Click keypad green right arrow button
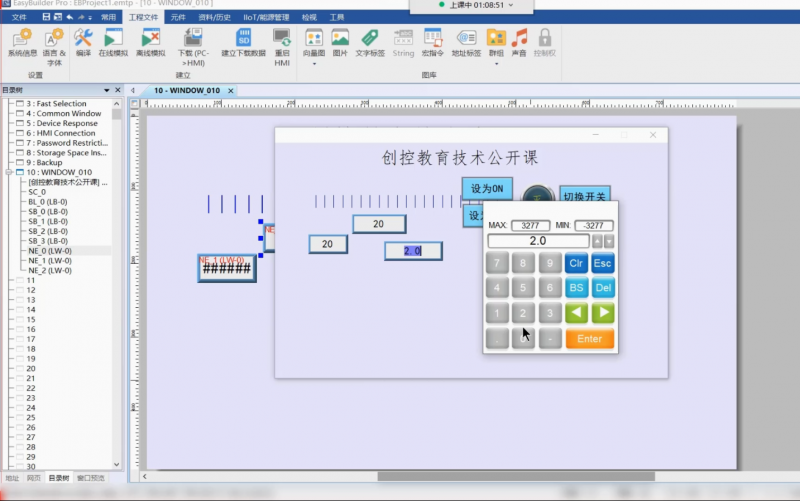The width and height of the screenshot is (800, 501). 603,313
